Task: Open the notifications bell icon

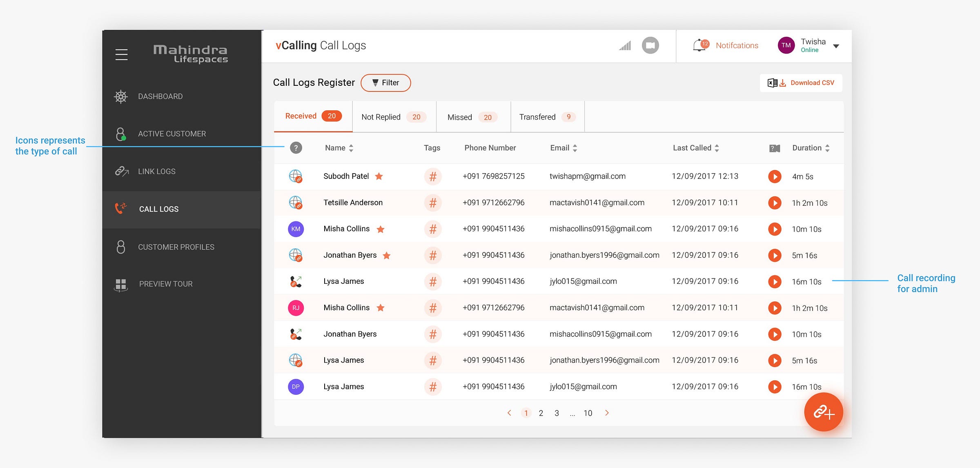Action: click(x=700, y=45)
